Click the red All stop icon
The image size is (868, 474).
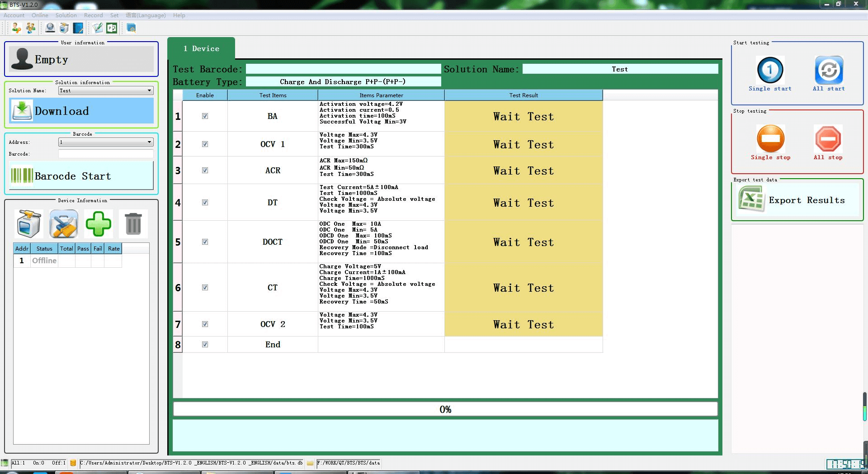[828, 139]
